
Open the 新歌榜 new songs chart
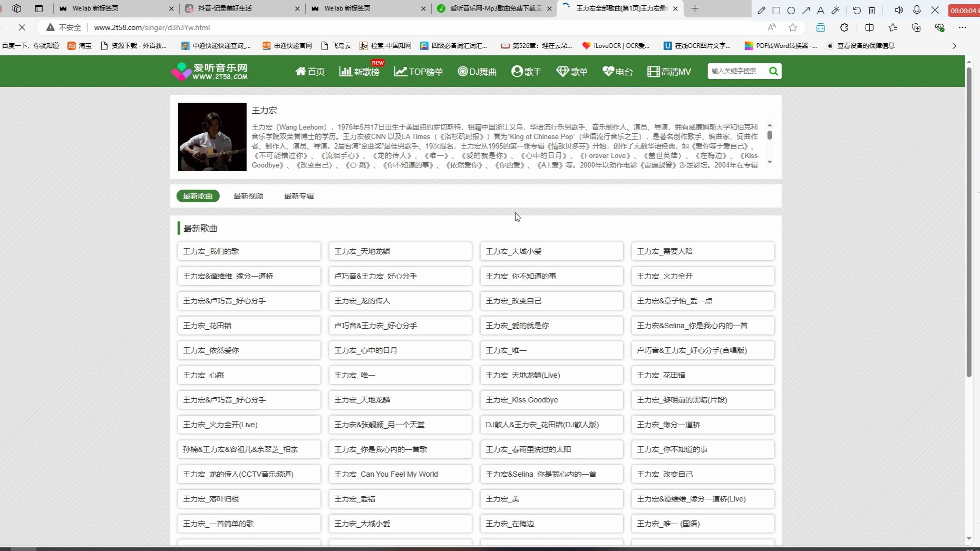pyautogui.click(x=359, y=72)
